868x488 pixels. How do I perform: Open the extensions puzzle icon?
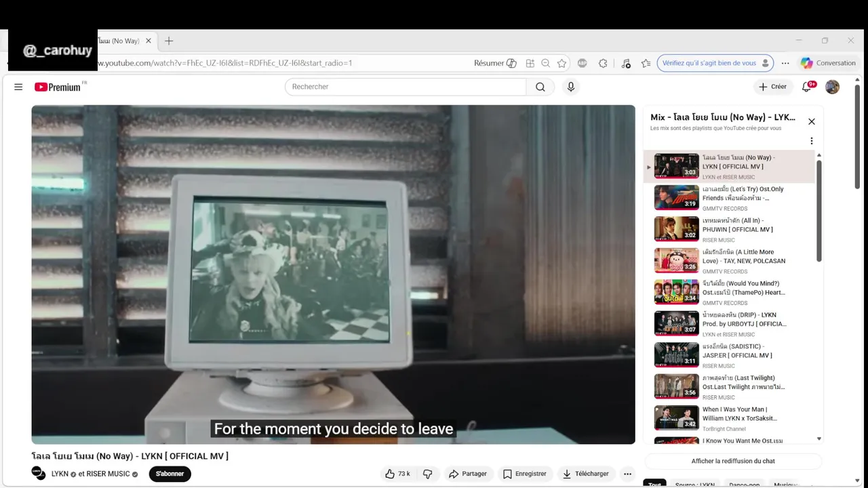click(603, 63)
